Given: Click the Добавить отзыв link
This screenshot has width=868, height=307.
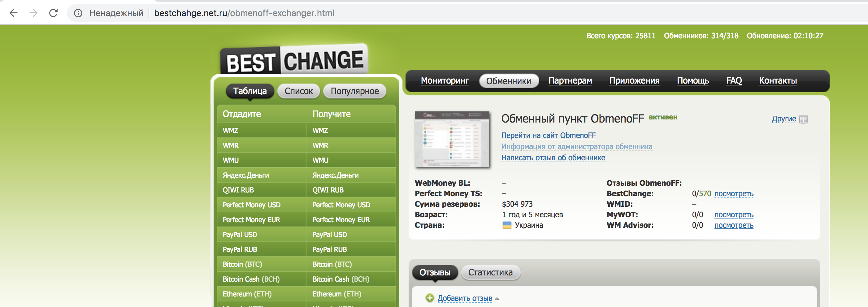Looking at the screenshot, I should point(465,298).
